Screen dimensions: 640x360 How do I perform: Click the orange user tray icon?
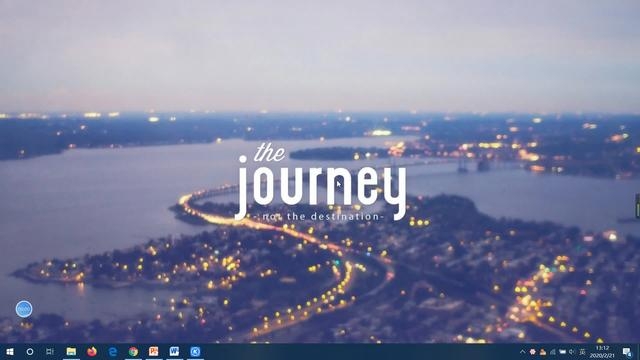(543, 352)
